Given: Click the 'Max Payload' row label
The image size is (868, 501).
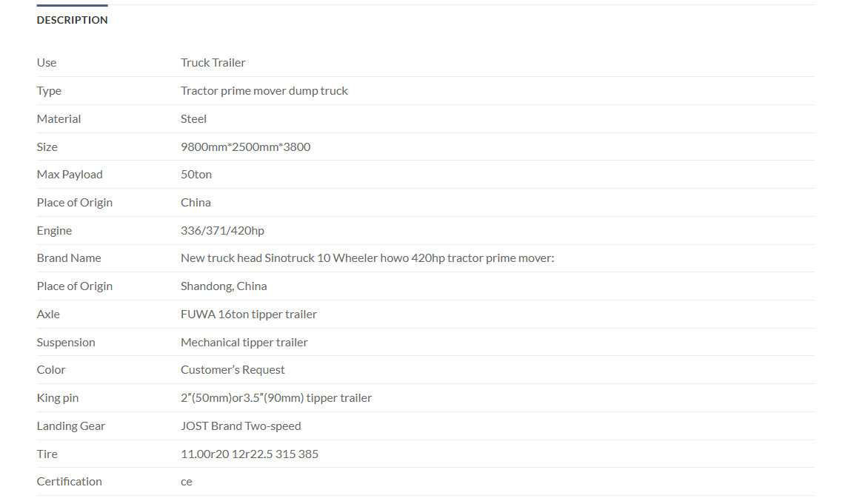Looking at the screenshot, I should [x=70, y=174].
